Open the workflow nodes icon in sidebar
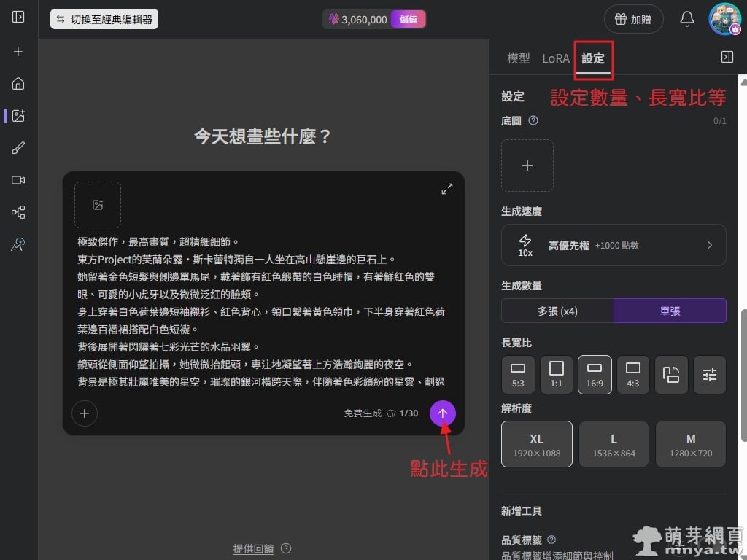 (18, 212)
